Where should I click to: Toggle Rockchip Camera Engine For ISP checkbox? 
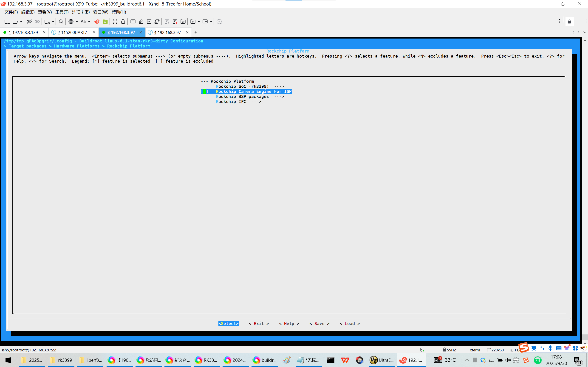point(204,92)
